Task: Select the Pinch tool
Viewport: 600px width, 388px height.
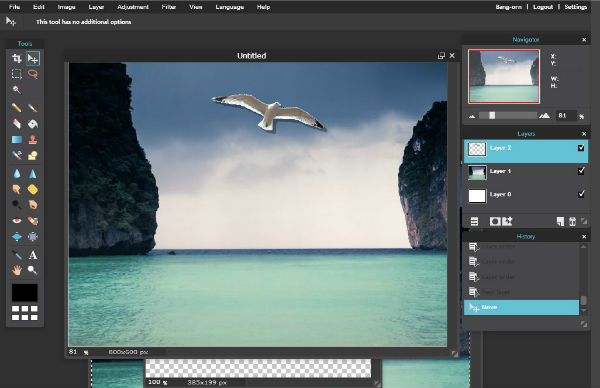Action: point(33,237)
